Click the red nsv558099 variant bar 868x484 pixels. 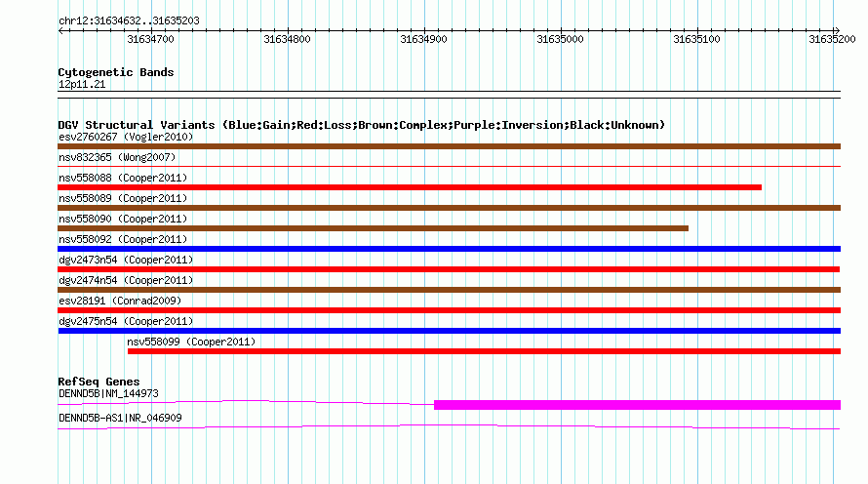(x=484, y=351)
